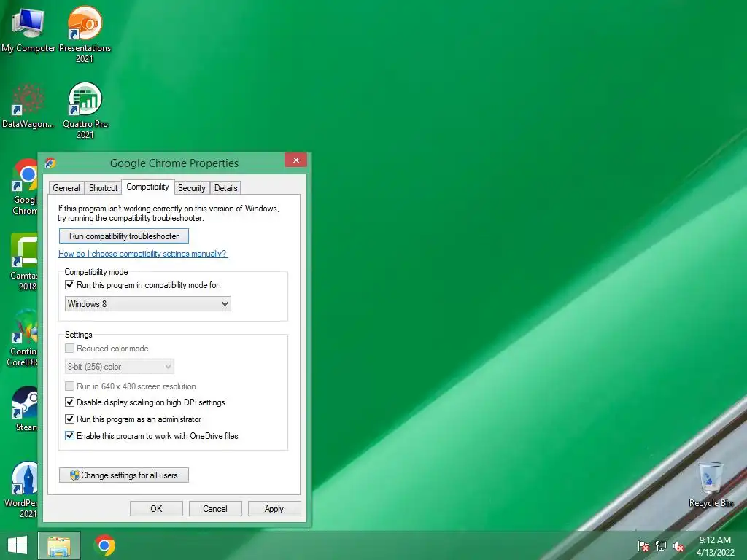747x560 pixels.
Task: Select the Recycle Bin icon
Action: tap(711, 484)
